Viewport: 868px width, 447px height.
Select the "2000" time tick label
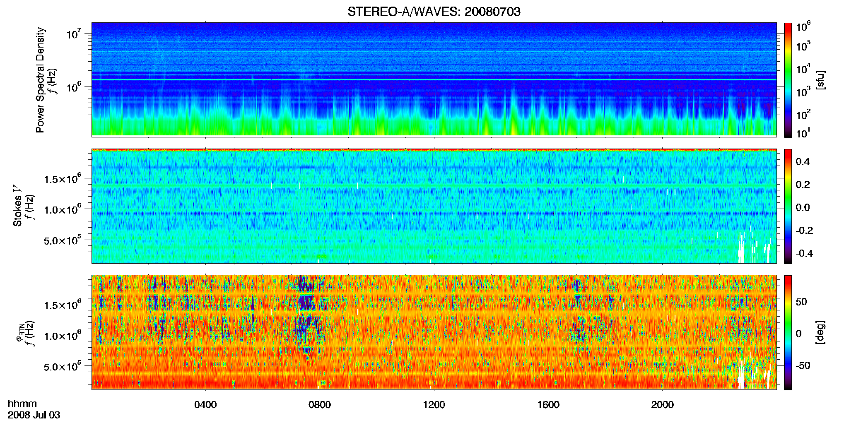pos(662,404)
